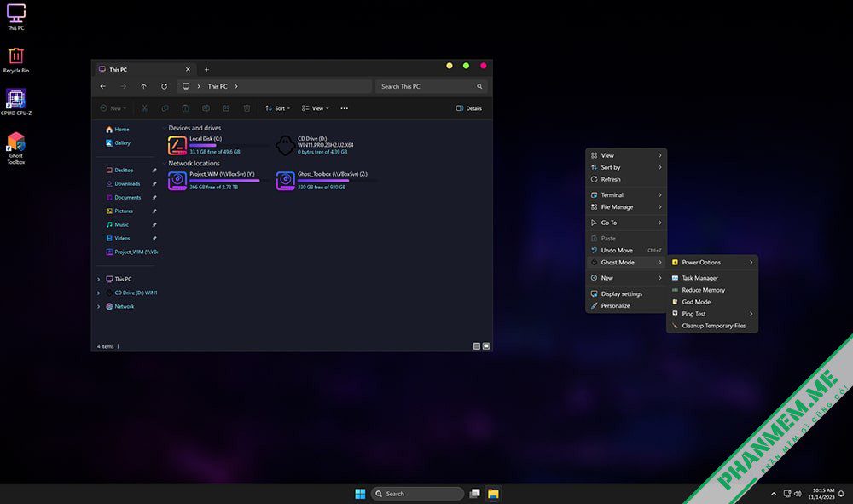Open Downloads in the navigation pane
Screen dimensions: 853x504
[123, 184]
